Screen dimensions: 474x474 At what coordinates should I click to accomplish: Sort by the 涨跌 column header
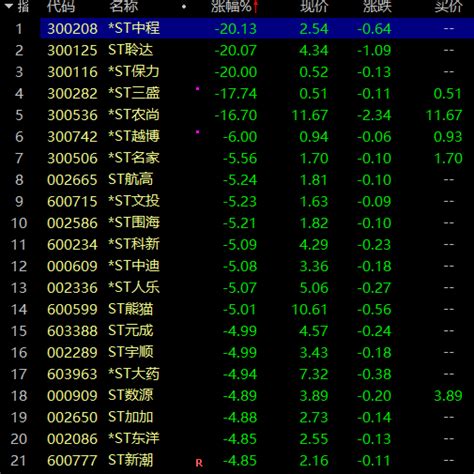(x=377, y=6)
